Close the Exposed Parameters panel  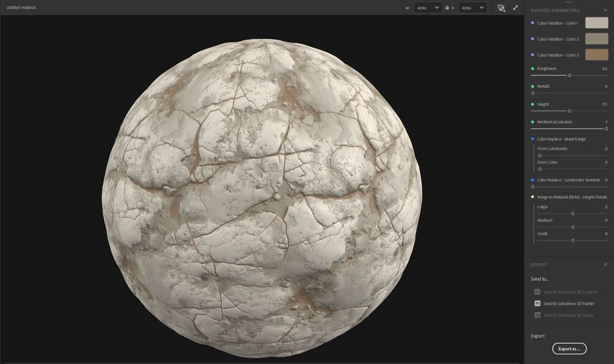pyautogui.click(x=605, y=10)
